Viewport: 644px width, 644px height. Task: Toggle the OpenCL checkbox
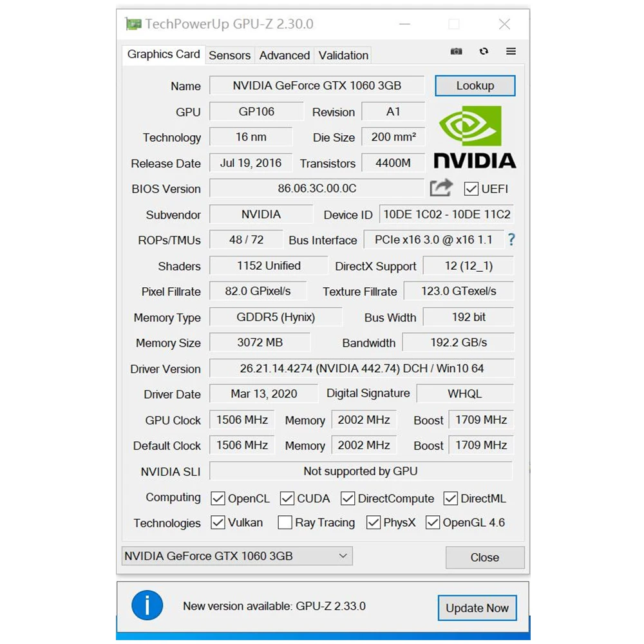218,498
